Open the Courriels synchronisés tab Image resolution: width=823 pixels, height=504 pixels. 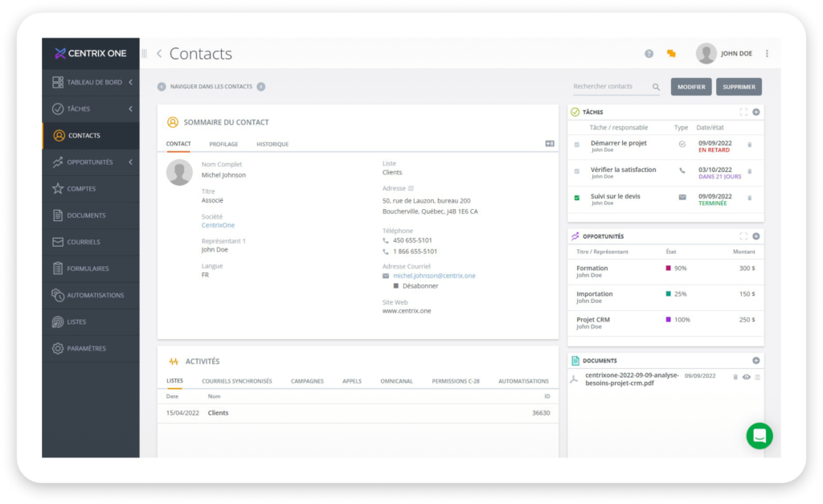tap(236, 381)
